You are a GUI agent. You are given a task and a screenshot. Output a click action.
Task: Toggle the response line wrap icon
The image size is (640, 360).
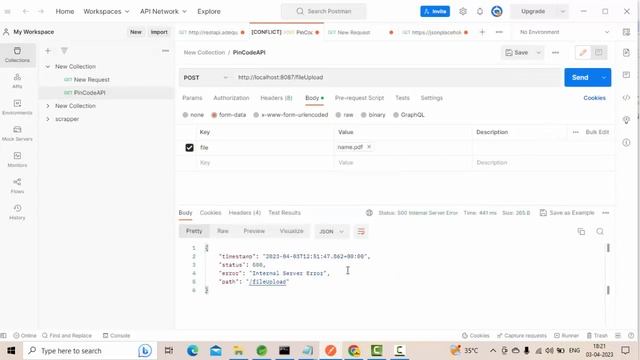[x=361, y=231]
